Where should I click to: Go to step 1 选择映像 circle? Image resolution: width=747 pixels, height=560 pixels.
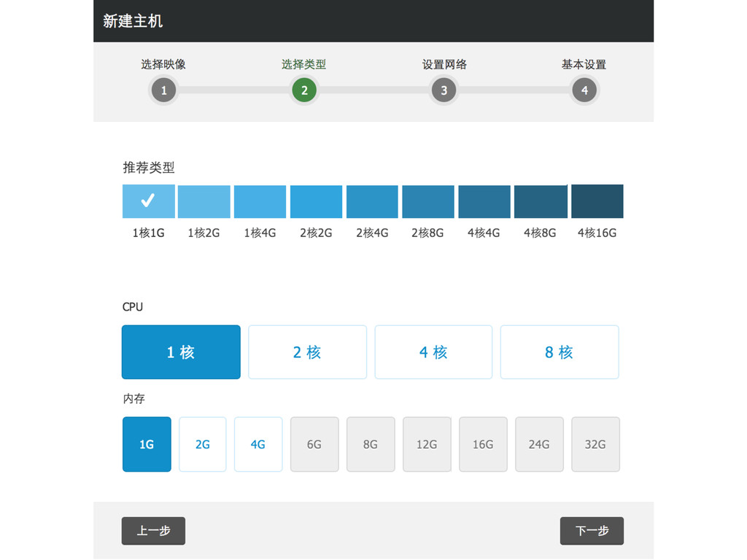tap(163, 90)
